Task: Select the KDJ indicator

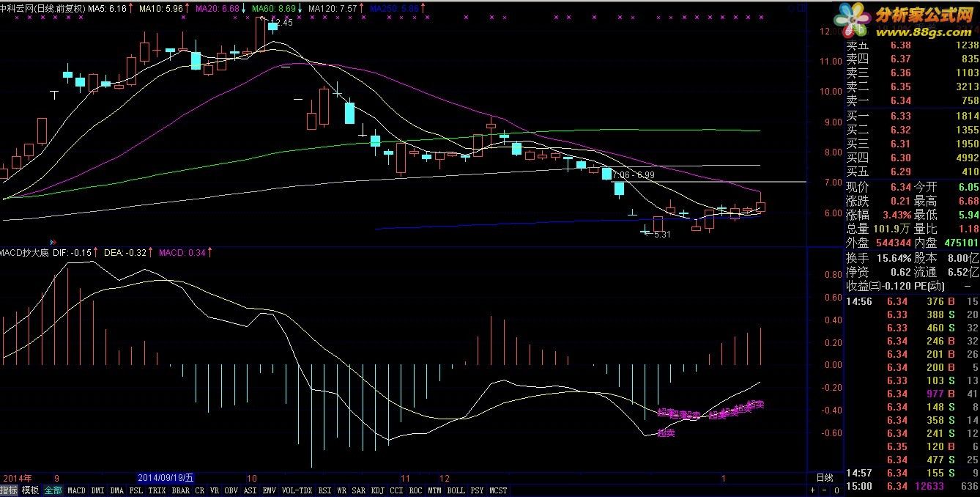Action: point(378,490)
